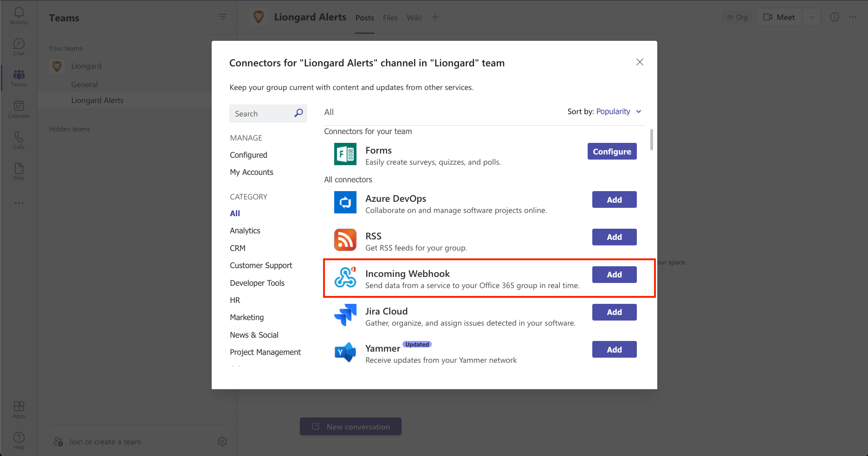868x456 pixels.
Task: Click Join or create a team
Action: [x=97, y=442]
